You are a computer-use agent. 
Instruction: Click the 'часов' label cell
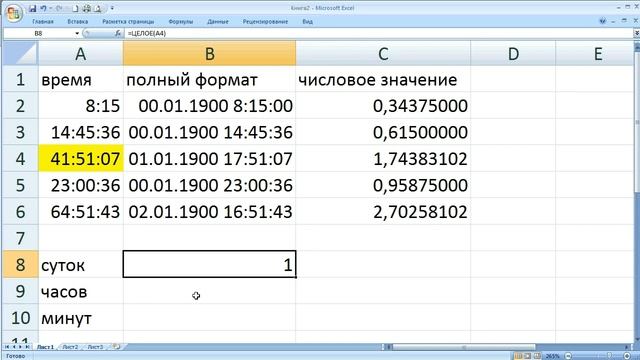pos(80,291)
